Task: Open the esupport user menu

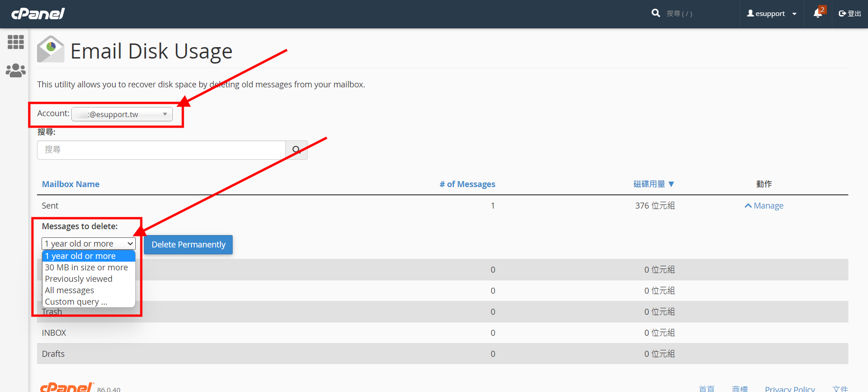Action: click(772, 14)
